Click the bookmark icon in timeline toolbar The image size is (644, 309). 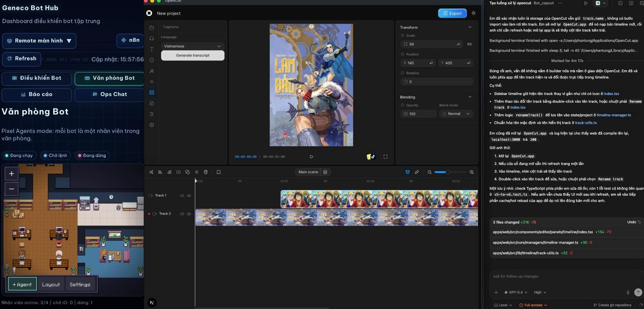tap(219, 172)
